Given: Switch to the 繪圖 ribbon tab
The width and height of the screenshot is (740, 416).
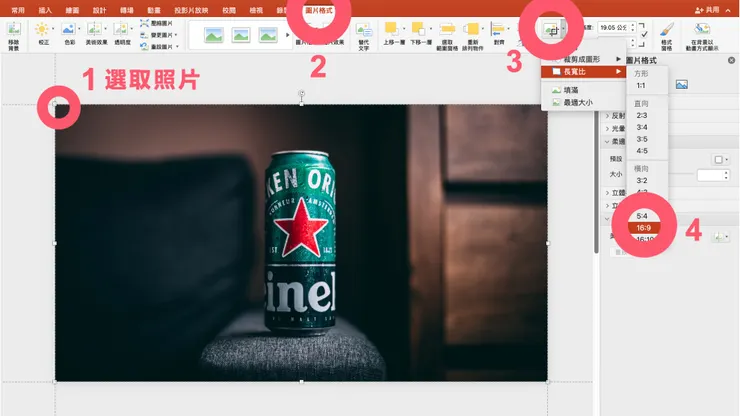Looking at the screenshot, I should pyautogui.click(x=72, y=10).
